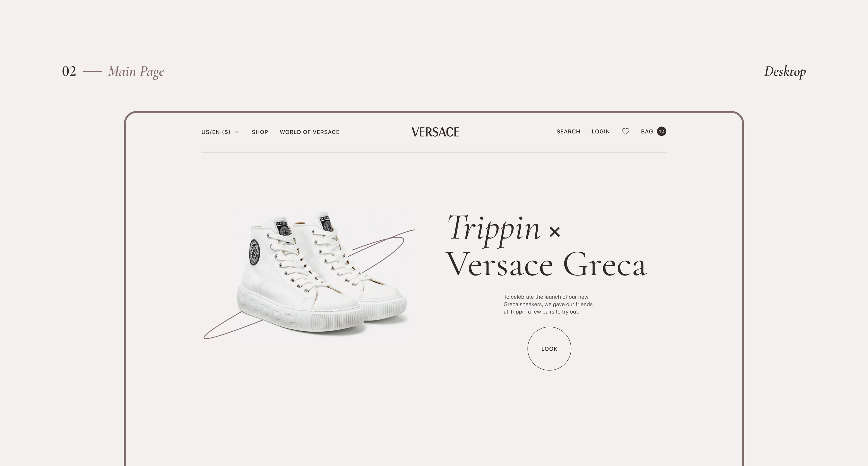Click the white Greca sneakers product image
Viewport: 868px width, 466px height.
point(322,272)
